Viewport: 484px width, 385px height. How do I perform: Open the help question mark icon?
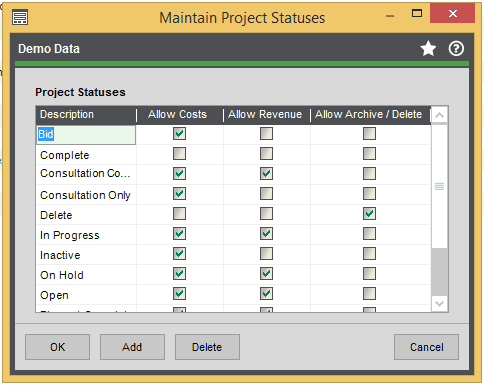click(456, 49)
